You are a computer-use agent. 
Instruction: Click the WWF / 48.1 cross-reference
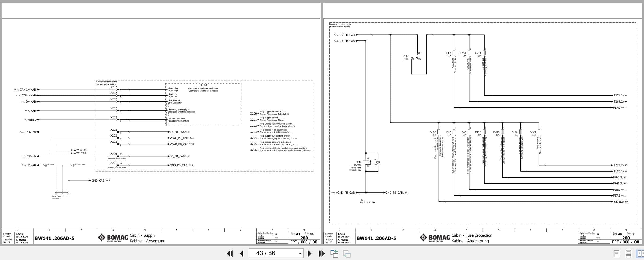click(x=80, y=153)
